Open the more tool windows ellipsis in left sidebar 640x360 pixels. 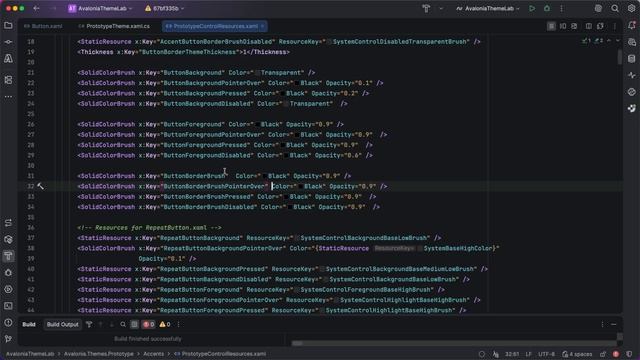8,97
